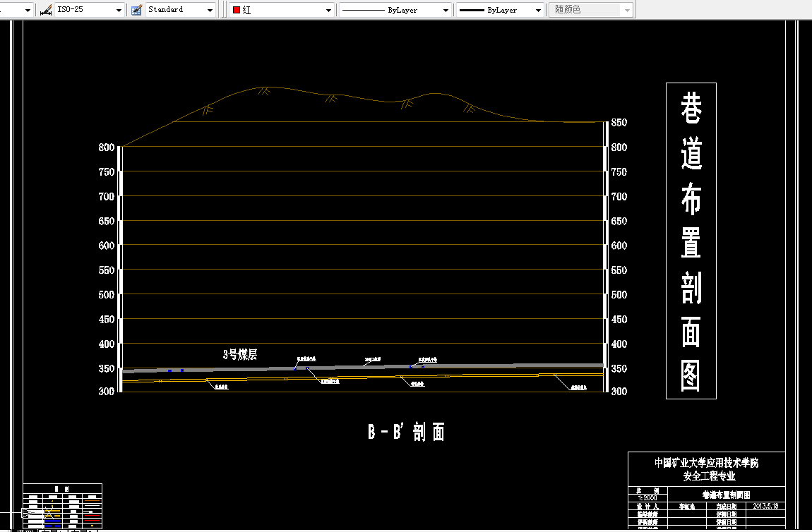
Task: Select the 2013.5.18 date cell in title block
Action: click(765, 506)
